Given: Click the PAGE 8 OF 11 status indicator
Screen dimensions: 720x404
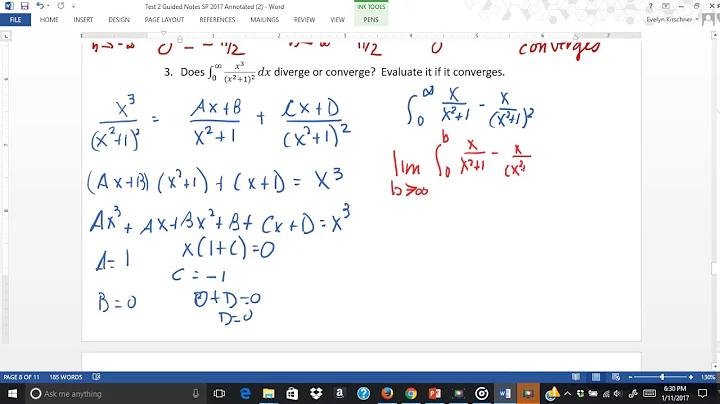Looking at the screenshot, I should [x=22, y=377].
